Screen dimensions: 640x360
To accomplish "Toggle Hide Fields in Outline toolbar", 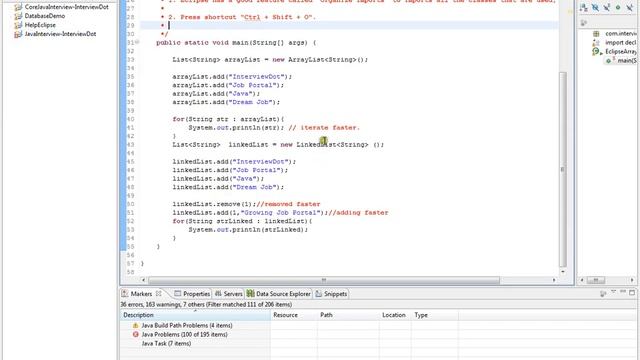I will pyautogui.click(x=595, y=8).
